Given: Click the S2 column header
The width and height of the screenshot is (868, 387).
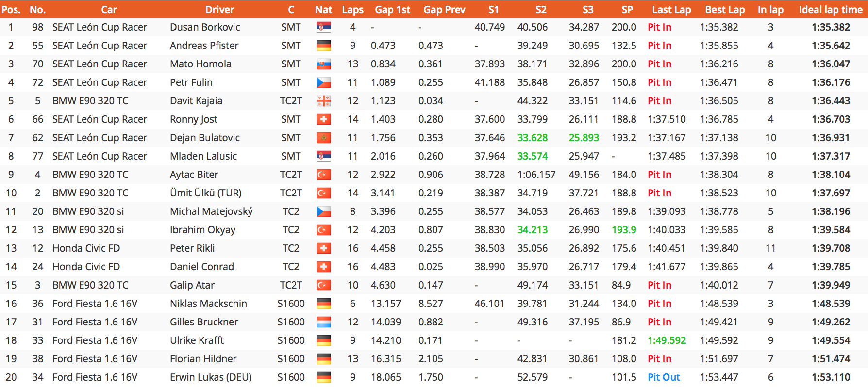Looking at the screenshot, I should 541,10.
